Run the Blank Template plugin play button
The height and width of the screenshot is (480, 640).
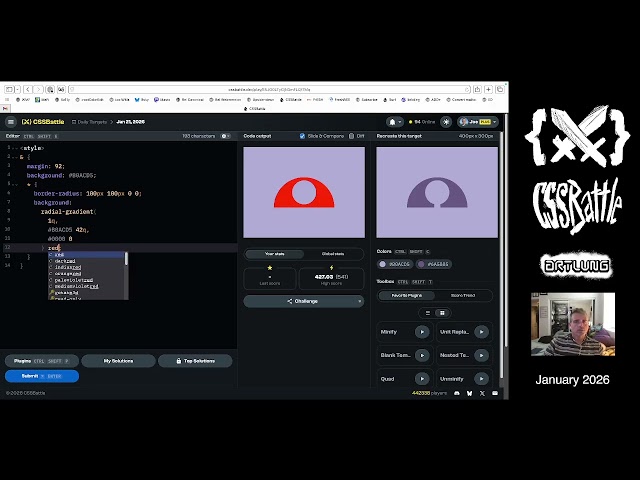(x=422, y=355)
